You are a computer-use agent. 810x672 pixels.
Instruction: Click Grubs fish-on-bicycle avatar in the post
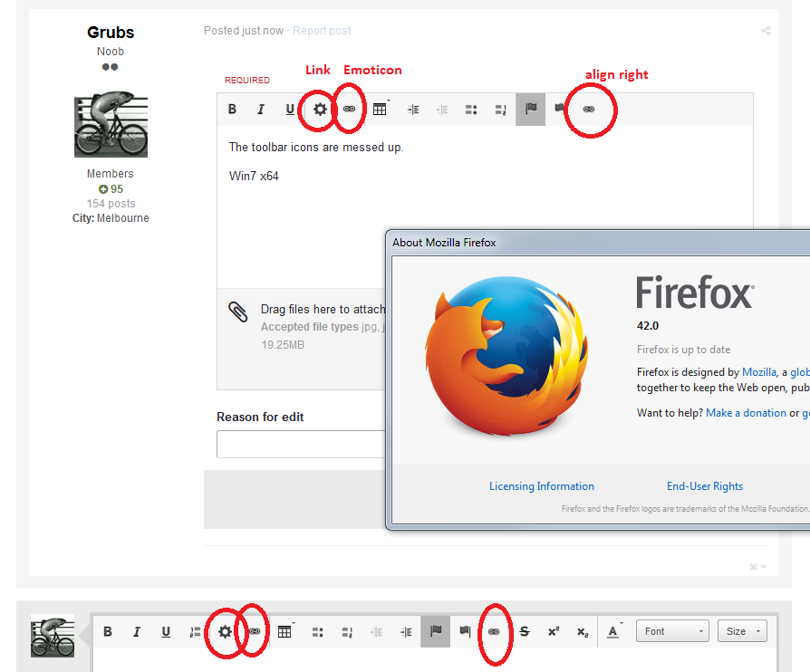(111, 124)
